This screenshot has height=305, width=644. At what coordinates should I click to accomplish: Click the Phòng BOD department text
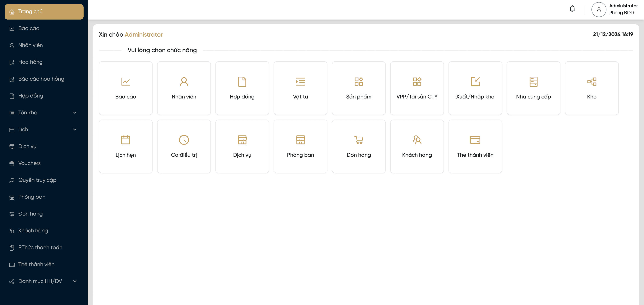(621, 13)
